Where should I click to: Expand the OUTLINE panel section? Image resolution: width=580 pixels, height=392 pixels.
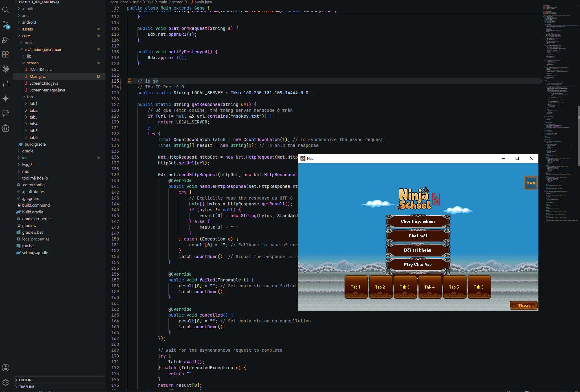tap(26, 380)
